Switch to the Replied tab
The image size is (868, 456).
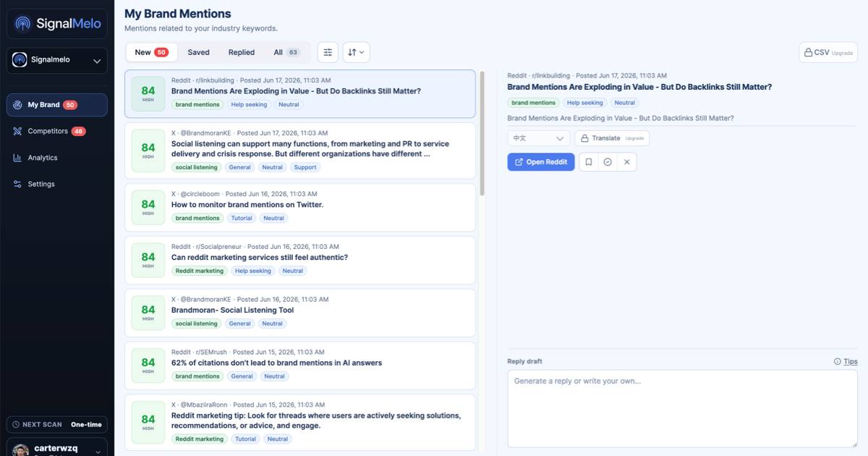coord(242,52)
